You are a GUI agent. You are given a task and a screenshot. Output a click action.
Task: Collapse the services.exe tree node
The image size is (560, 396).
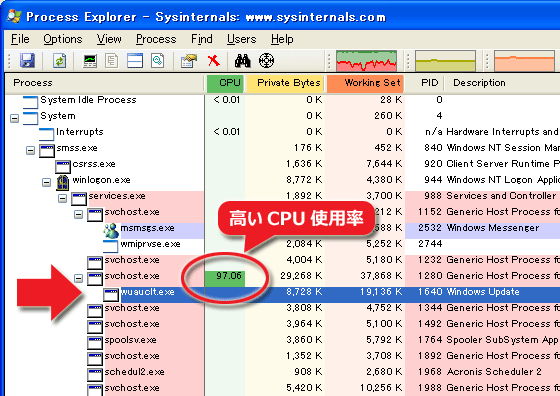tap(63, 198)
